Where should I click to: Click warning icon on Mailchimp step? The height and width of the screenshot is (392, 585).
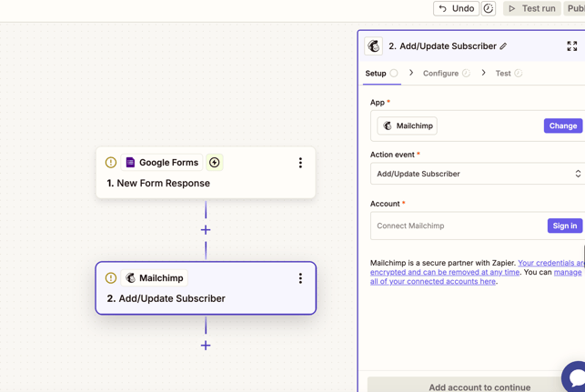[111, 278]
